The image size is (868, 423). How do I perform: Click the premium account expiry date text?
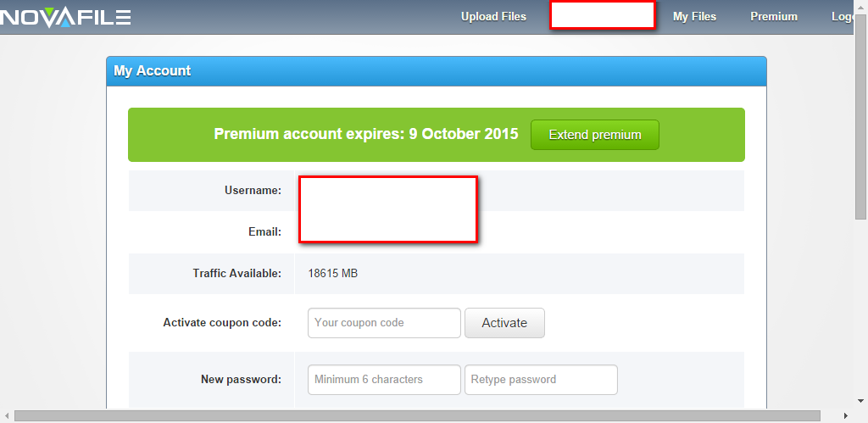point(365,135)
